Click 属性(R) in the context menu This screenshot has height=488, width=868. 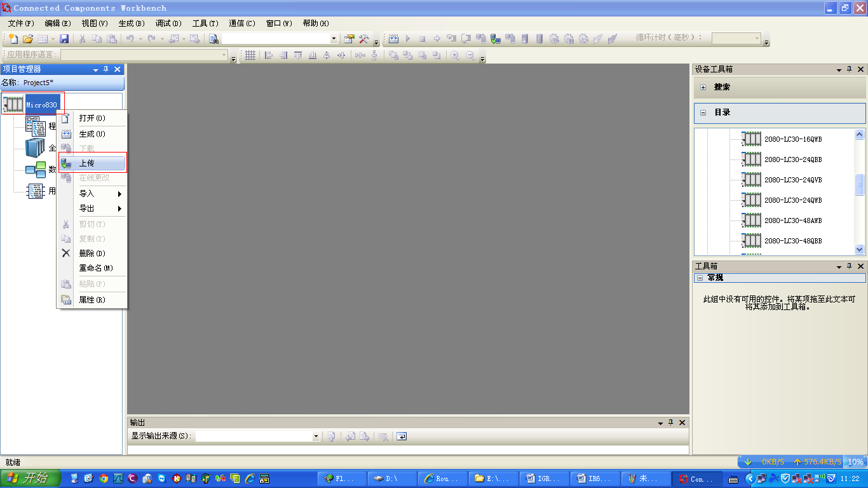[x=92, y=300]
